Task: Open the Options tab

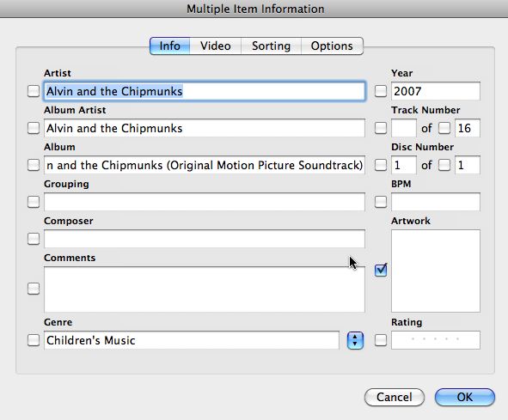Action: pyautogui.click(x=332, y=46)
